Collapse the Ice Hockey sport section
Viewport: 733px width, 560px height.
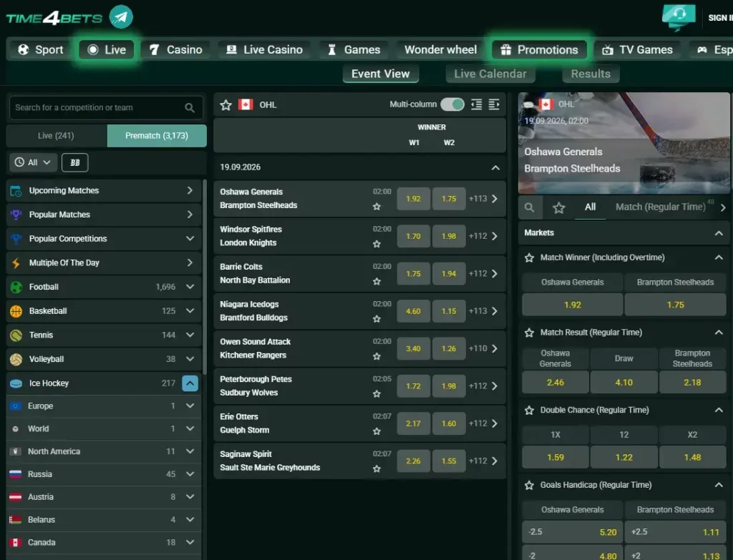[190, 383]
